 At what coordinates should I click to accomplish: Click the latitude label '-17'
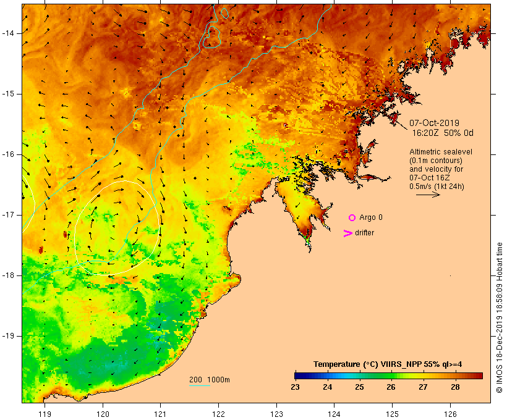[x=8, y=215]
